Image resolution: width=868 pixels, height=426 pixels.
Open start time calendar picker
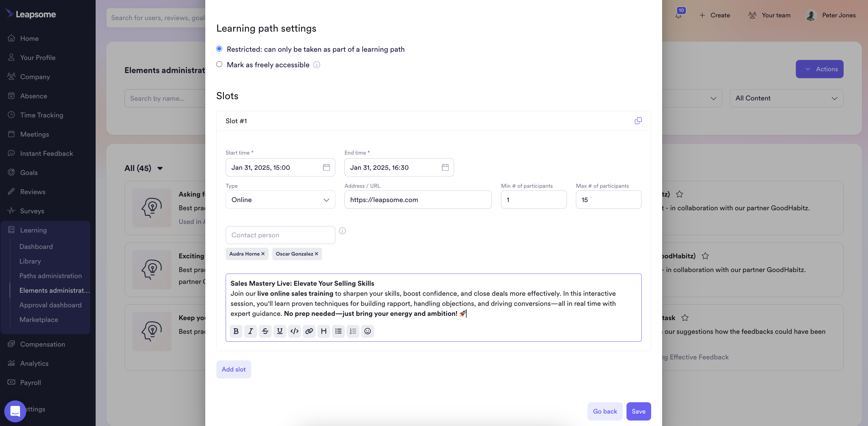tap(326, 167)
